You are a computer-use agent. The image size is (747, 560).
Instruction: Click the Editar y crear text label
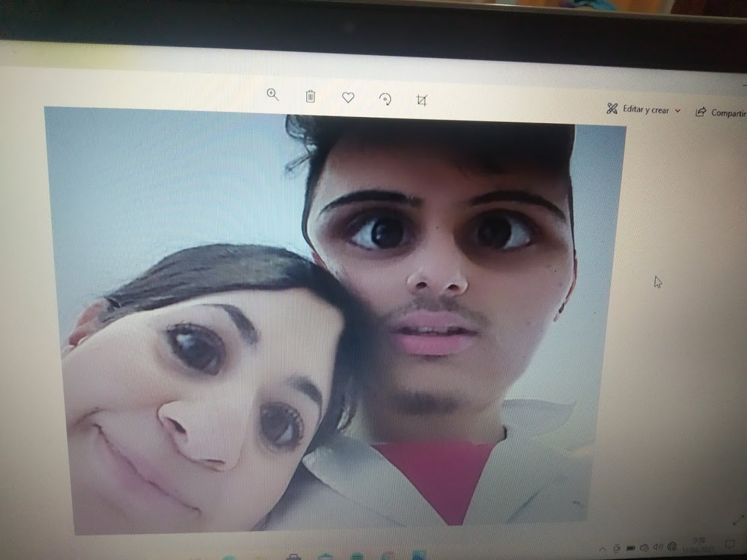coord(645,110)
